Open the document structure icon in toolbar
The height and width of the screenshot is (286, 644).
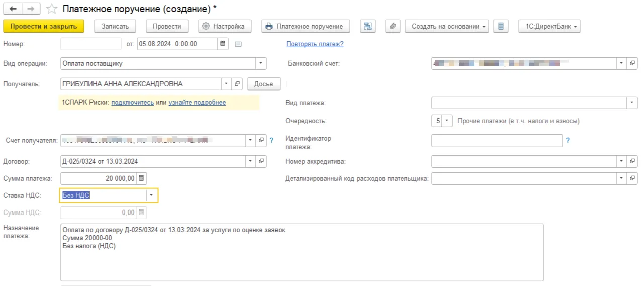coord(367,26)
